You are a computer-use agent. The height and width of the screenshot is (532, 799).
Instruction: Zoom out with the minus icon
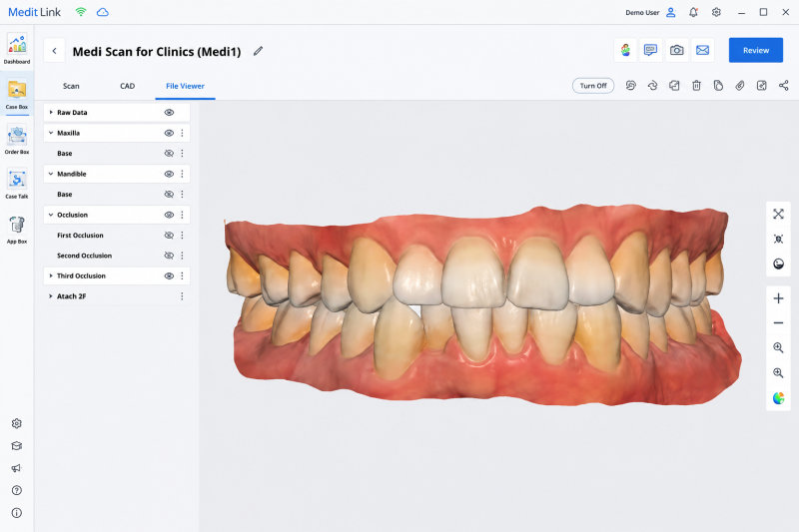click(x=778, y=322)
